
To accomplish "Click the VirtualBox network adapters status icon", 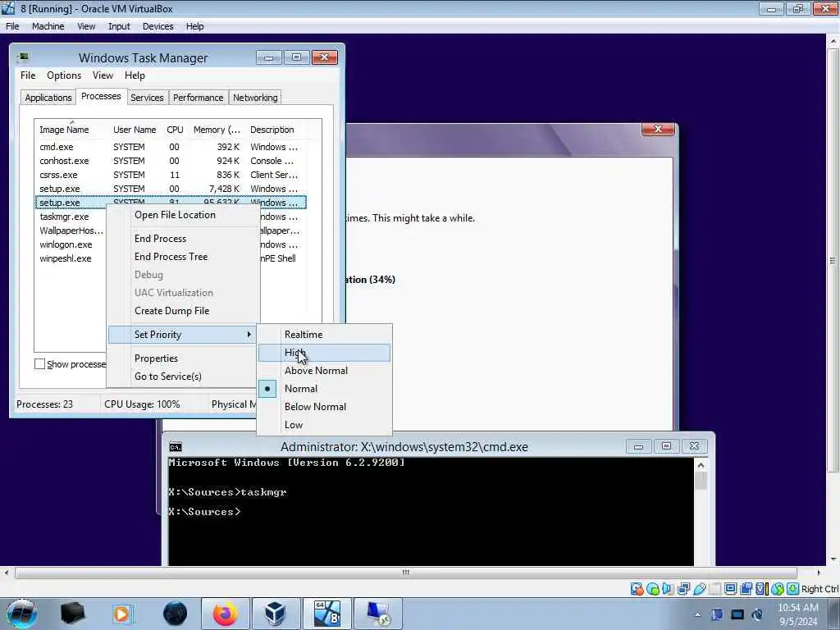I will pyautogui.click(x=683, y=589).
